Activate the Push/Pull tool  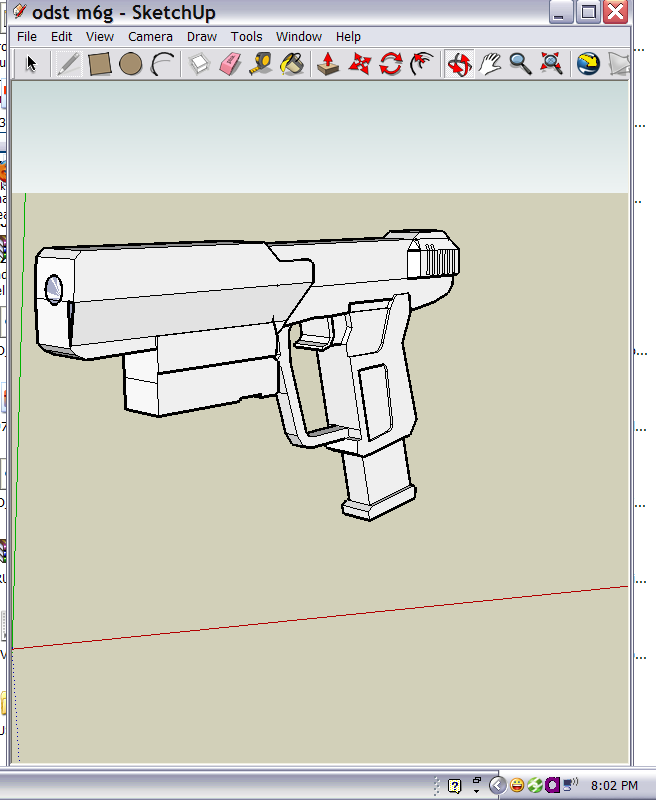tap(328, 64)
